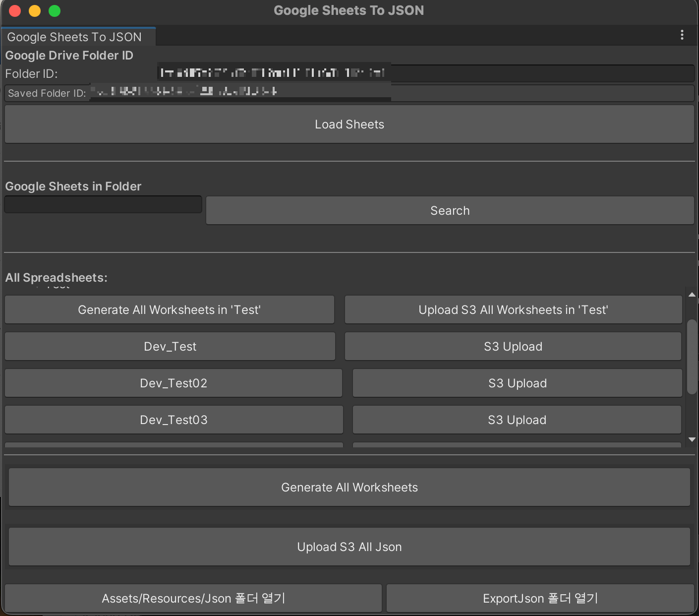The width and height of the screenshot is (699, 616).
Task: Click the spreadsheet list scrollbar thumb
Action: [692, 357]
